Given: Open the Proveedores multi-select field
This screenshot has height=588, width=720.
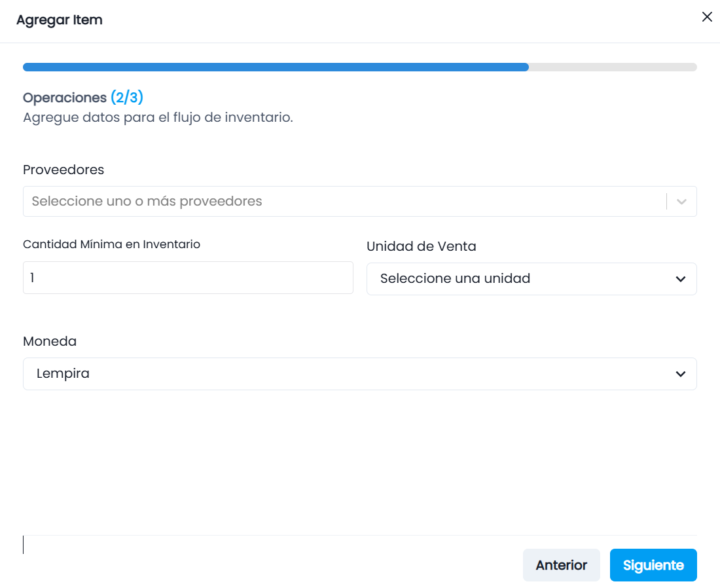Looking at the screenshot, I should pyautogui.click(x=359, y=201).
